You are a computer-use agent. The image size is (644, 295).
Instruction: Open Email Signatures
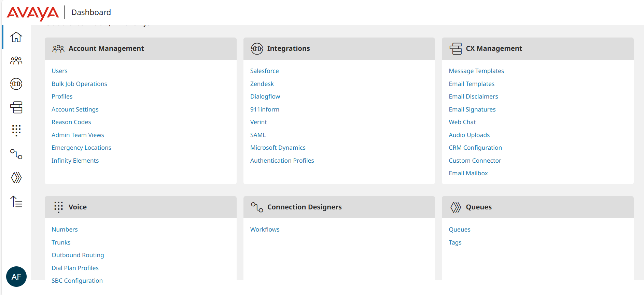(472, 109)
